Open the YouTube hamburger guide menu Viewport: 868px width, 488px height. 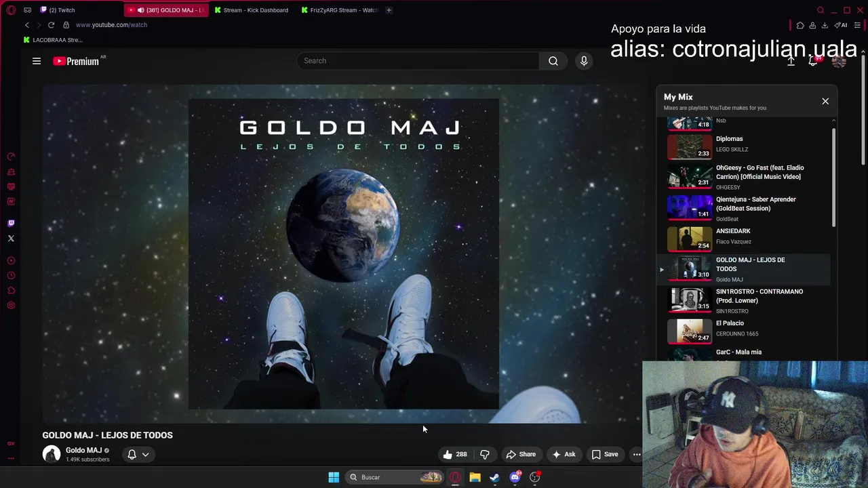pyautogui.click(x=37, y=61)
